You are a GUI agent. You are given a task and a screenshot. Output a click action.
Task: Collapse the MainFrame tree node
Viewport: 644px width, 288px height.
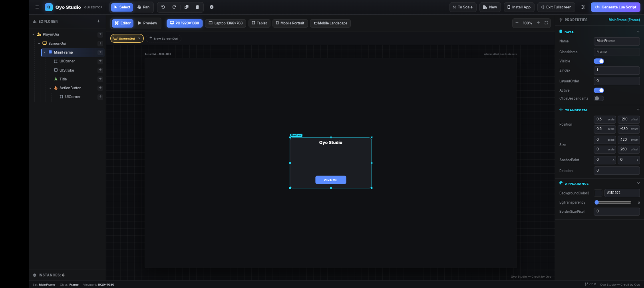[x=45, y=52]
